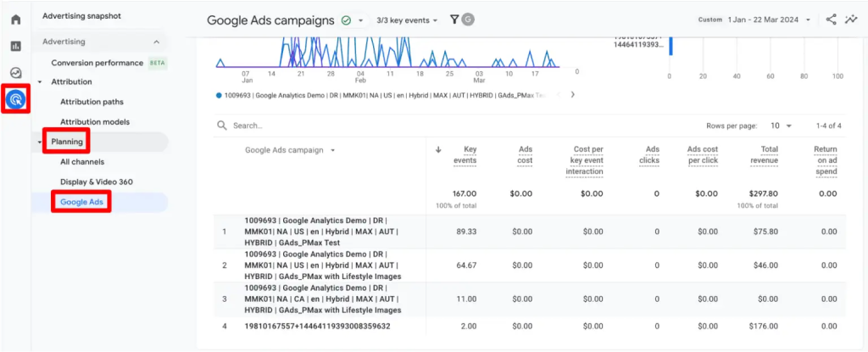868x352 pixels.
Task: Show previous chart legend page arrow
Action: 558,95
